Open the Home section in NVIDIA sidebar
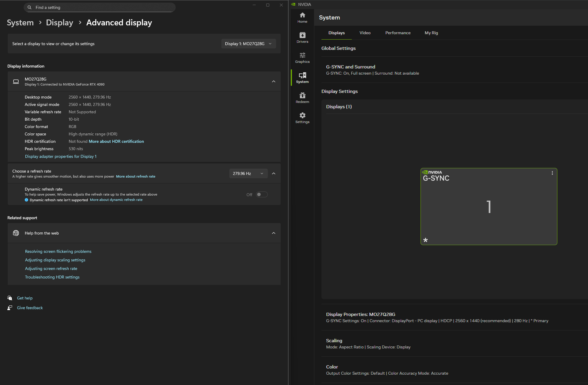Viewport: 588px width, 385px height. [302, 18]
